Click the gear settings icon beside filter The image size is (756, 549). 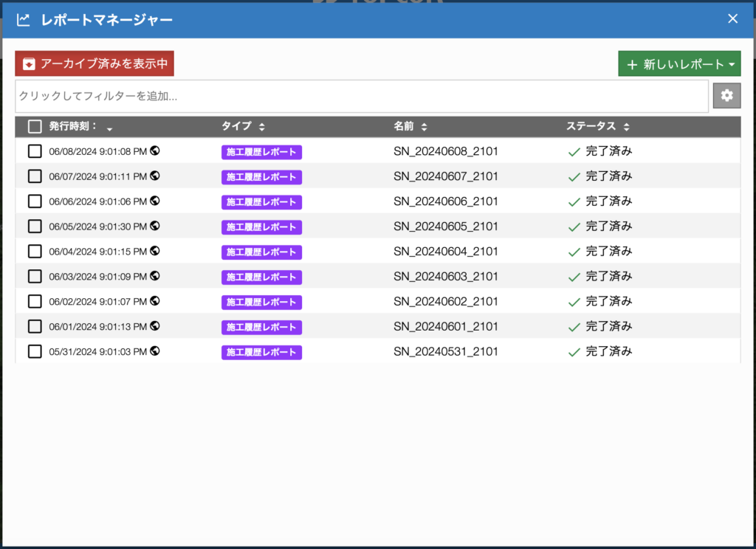(x=726, y=96)
